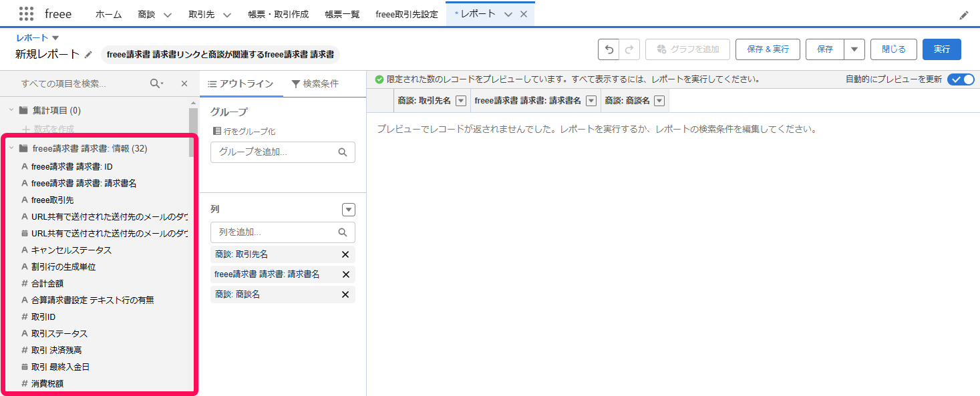The height and width of the screenshot is (396, 980).
Task: Click the green checkmark status icon
Action: [379, 79]
